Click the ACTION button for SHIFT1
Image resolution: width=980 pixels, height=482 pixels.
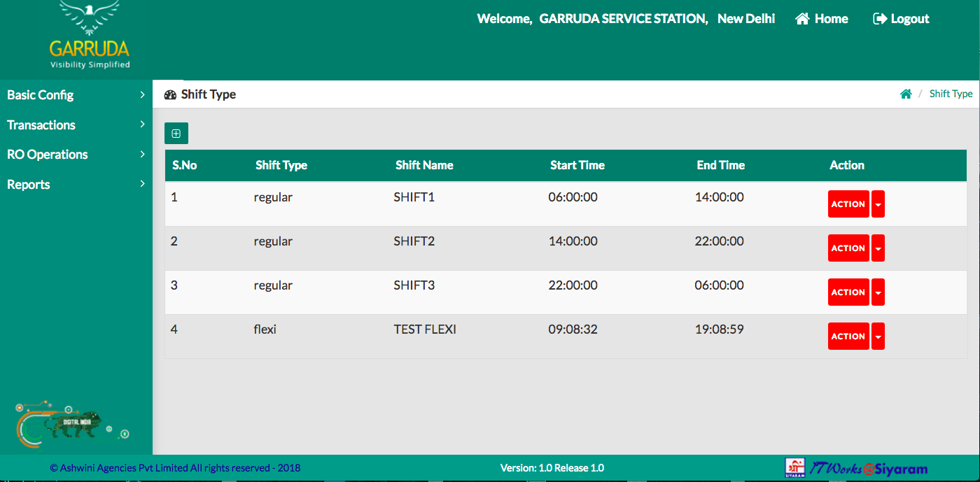848,204
